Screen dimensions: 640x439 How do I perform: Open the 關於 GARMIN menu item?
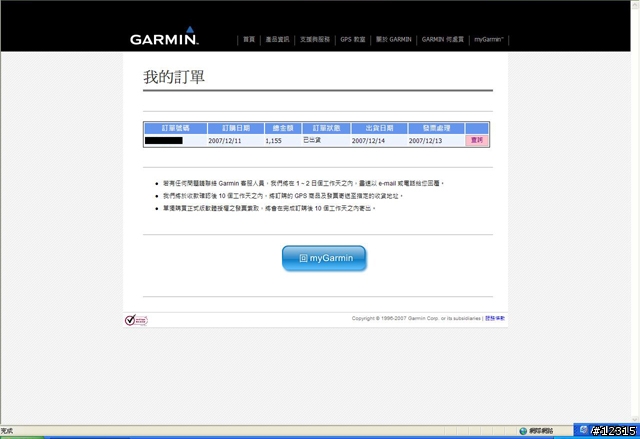[x=393, y=40]
